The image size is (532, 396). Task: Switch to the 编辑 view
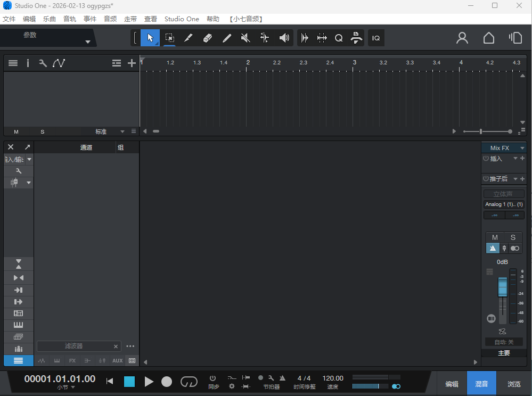click(451, 383)
